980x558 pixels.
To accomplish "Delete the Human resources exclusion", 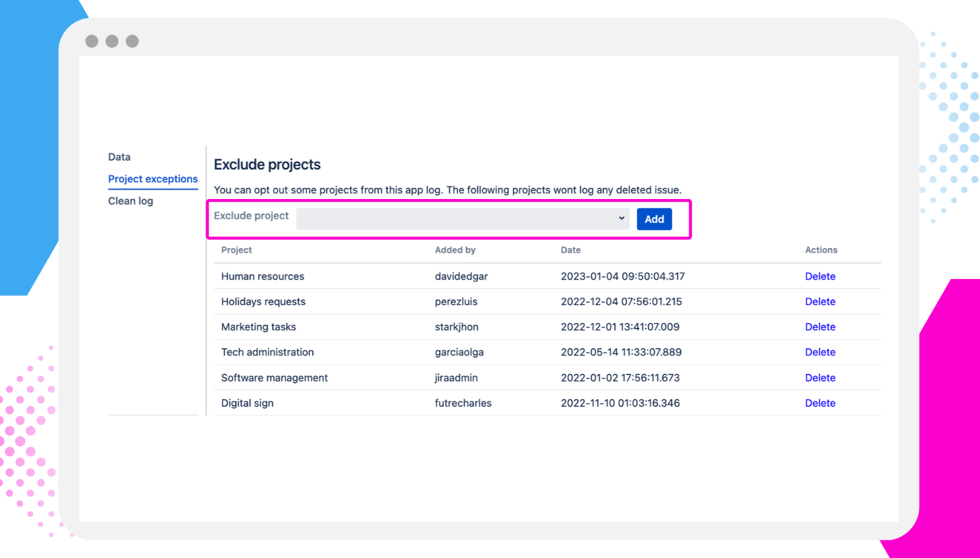I will pos(820,277).
